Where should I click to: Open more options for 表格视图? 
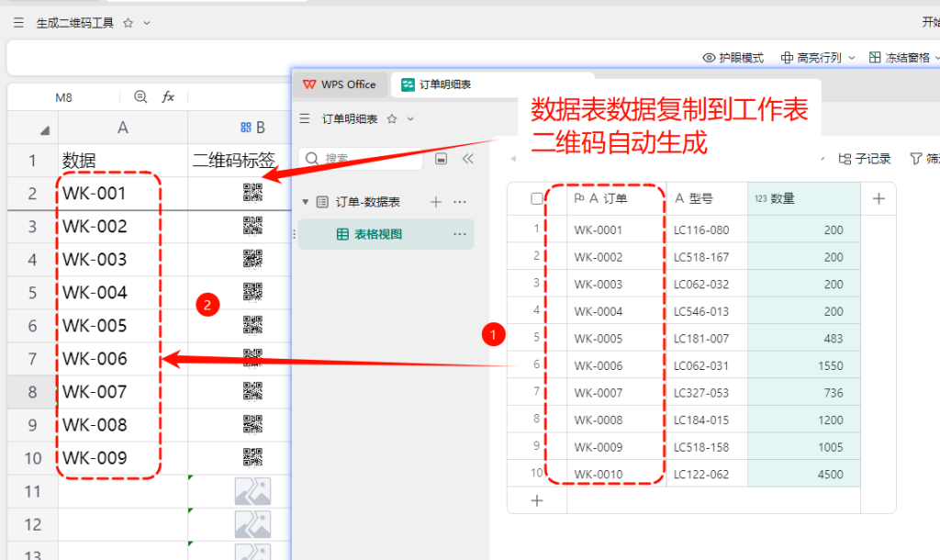tap(460, 234)
